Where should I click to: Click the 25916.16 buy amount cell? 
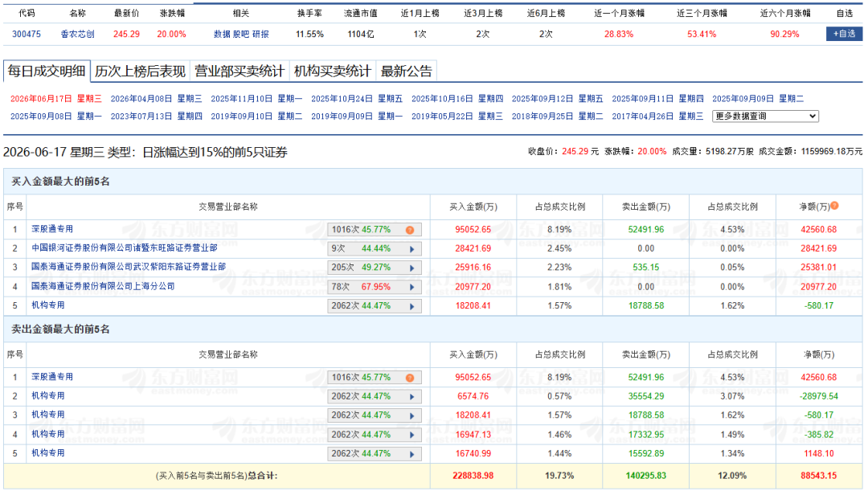click(473, 267)
